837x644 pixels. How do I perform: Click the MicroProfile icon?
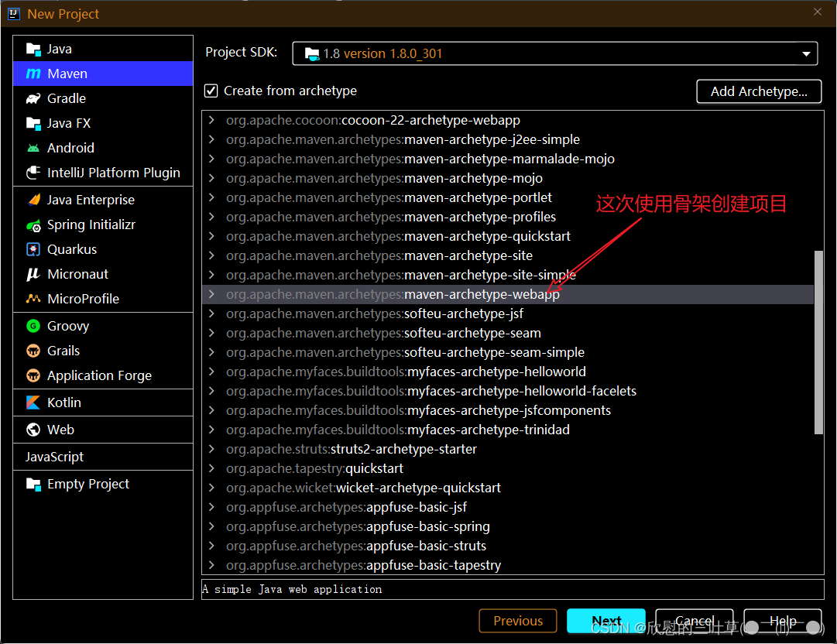pyautogui.click(x=33, y=299)
